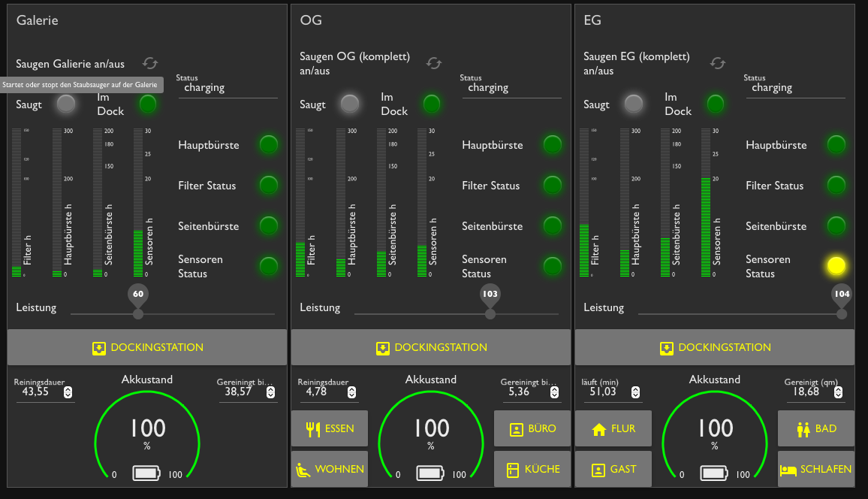Click the Reiningsdauer stepper arrows in Galerie
Viewport: 868px width, 499px height.
click(68, 392)
